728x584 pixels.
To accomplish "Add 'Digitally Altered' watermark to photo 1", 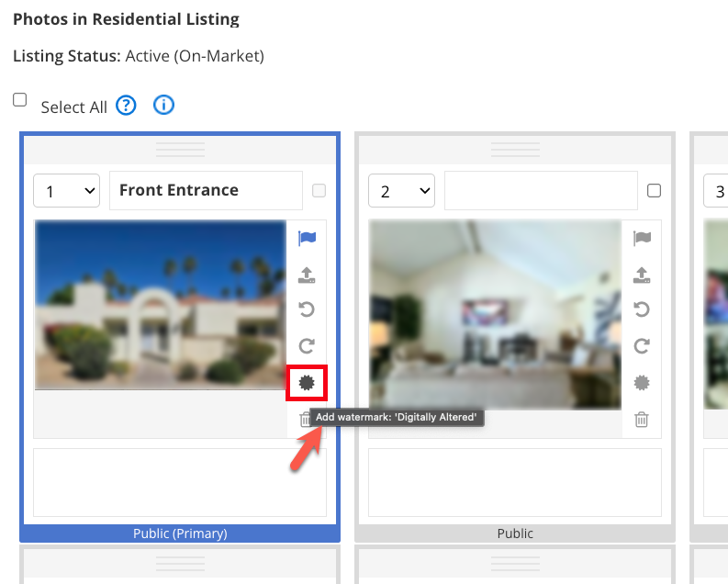I will coord(307,383).
